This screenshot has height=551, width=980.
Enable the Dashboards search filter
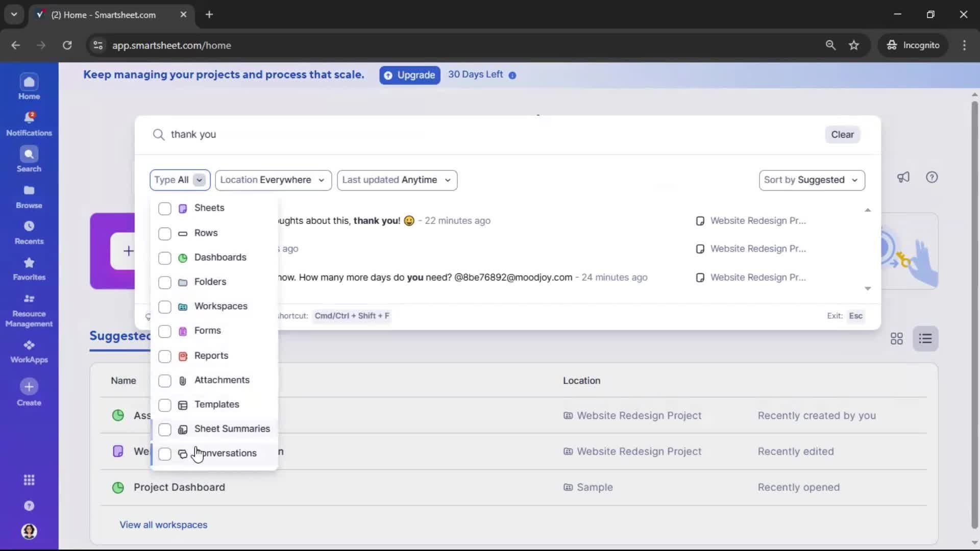(x=164, y=258)
